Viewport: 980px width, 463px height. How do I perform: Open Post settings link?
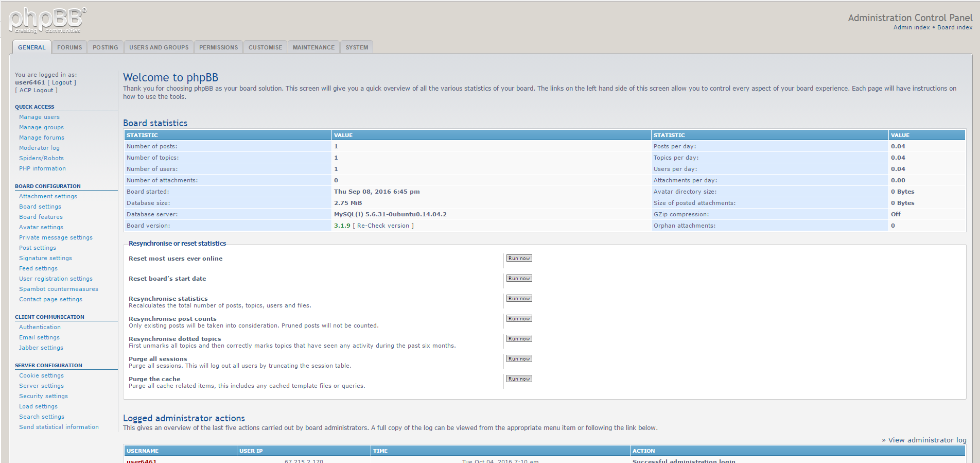(38, 248)
